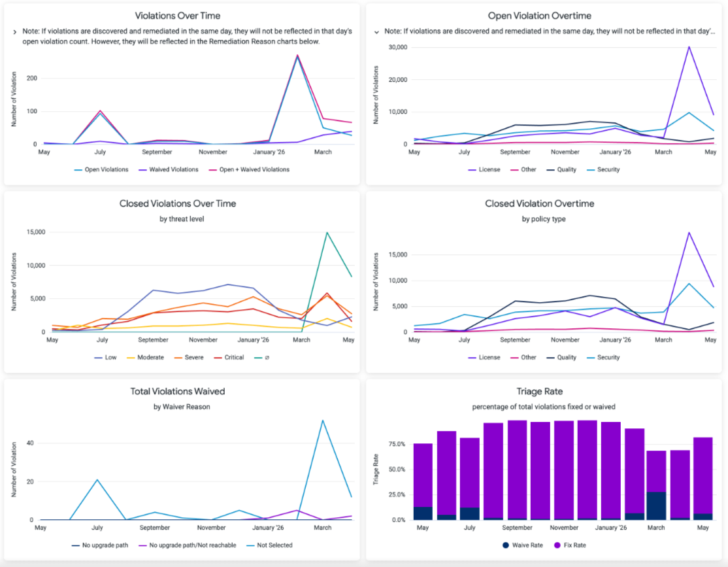The height and width of the screenshot is (567, 728).
Task: Click the Closed Violations Over Time chart title
Action: (178, 203)
